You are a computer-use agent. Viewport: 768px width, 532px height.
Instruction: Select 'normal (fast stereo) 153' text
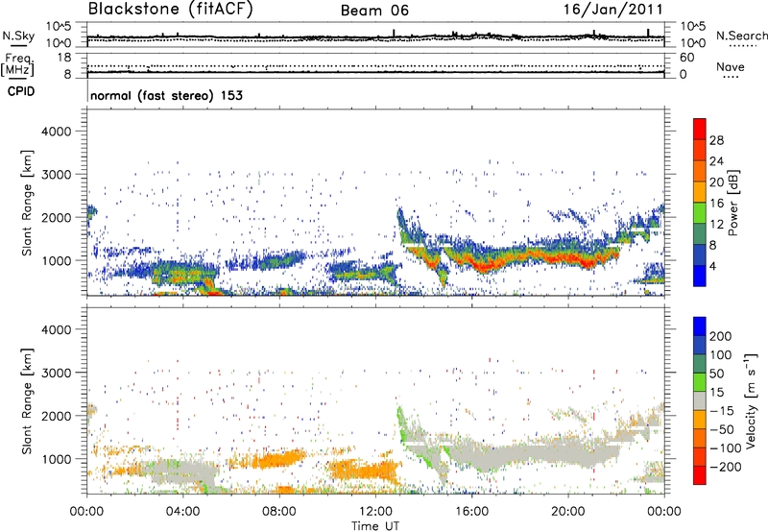(x=166, y=95)
